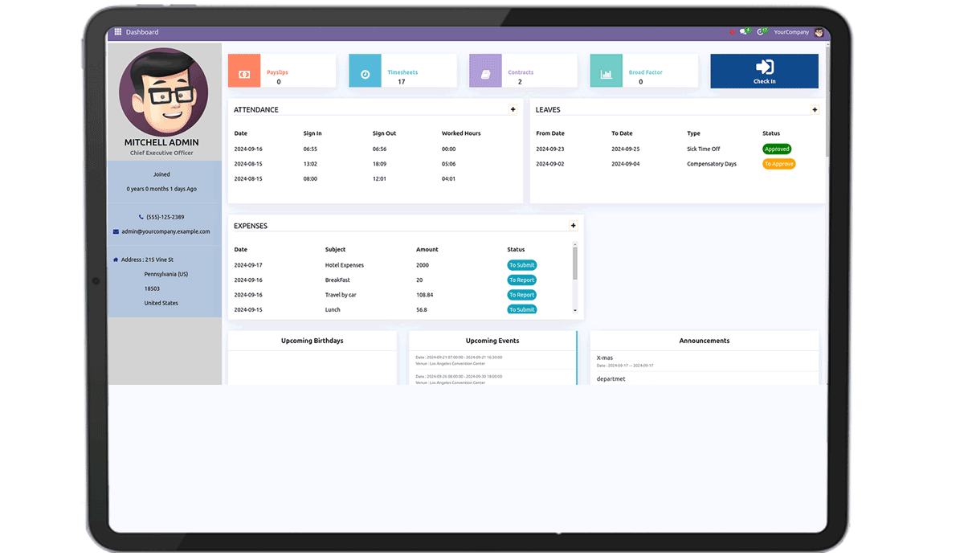
Task: Open the chat conversations icon
Action: (x=744, y=32)
